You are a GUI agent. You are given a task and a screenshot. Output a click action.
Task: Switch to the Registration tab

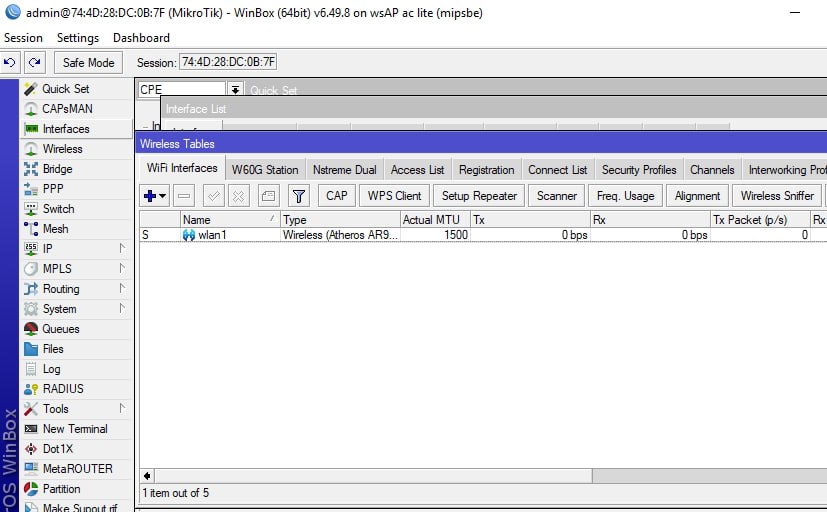[486, 170]
